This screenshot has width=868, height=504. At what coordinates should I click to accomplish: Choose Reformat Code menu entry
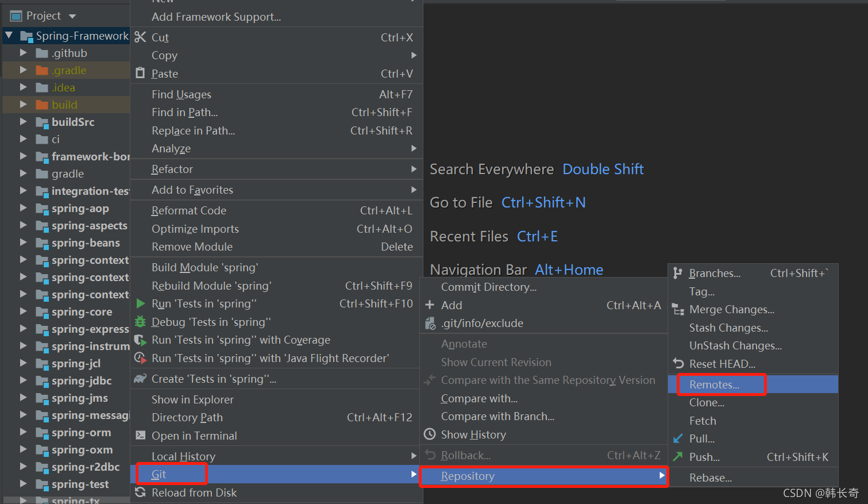pos(276,210)
